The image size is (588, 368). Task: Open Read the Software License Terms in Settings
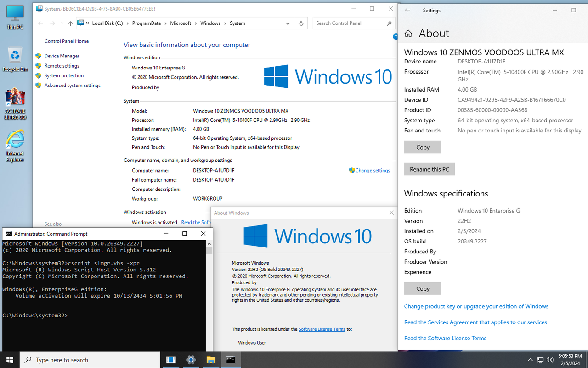coord(445,339)
